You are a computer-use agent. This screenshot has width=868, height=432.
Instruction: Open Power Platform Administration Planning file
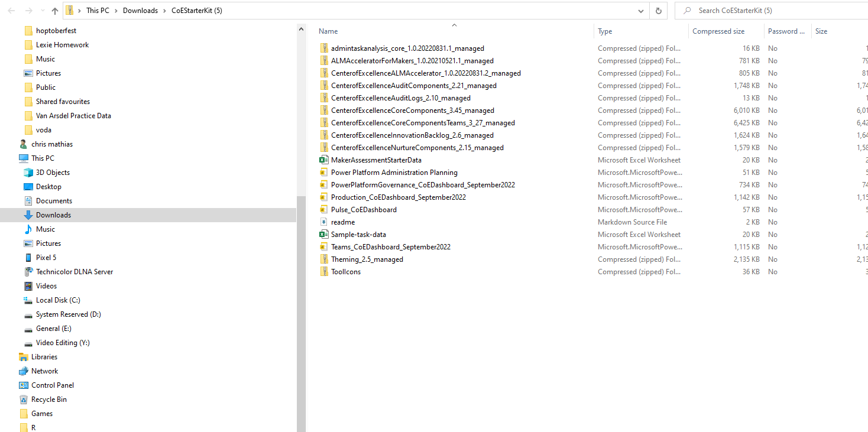(x=394, y=172)
